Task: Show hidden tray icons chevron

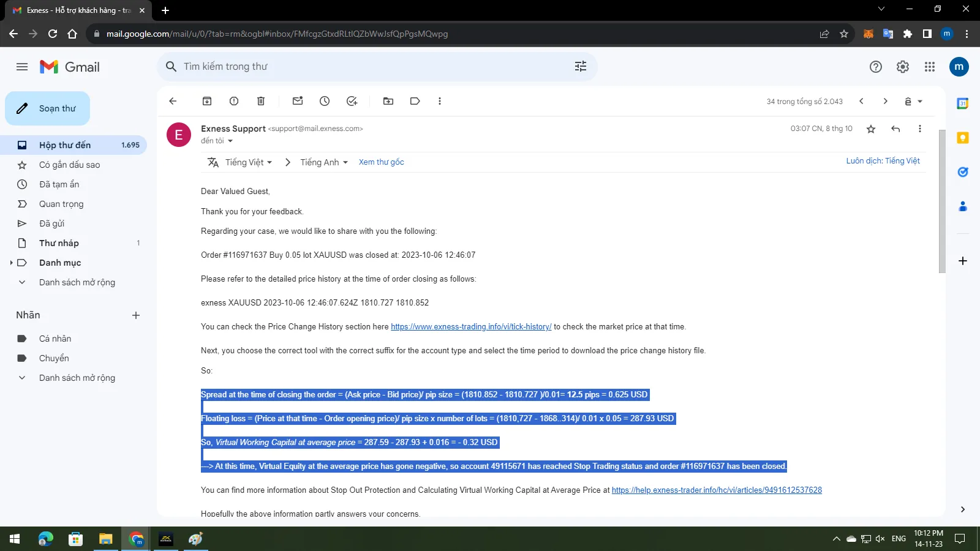Action: [x=836, y=539]
